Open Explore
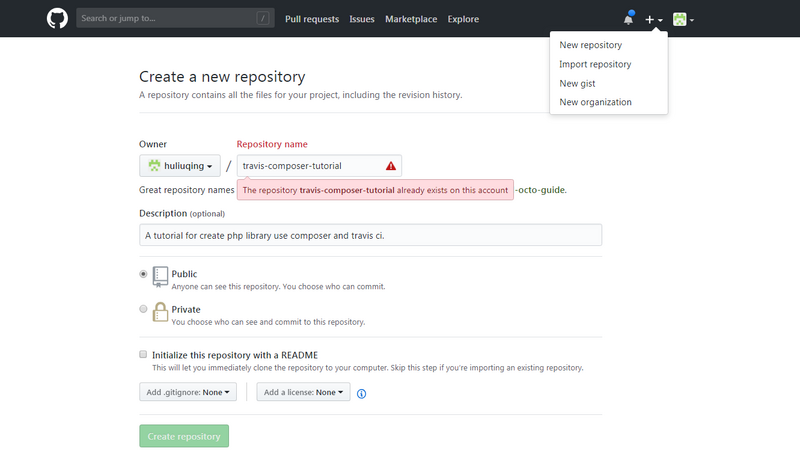The image size is (800, 460). point(463,19)
